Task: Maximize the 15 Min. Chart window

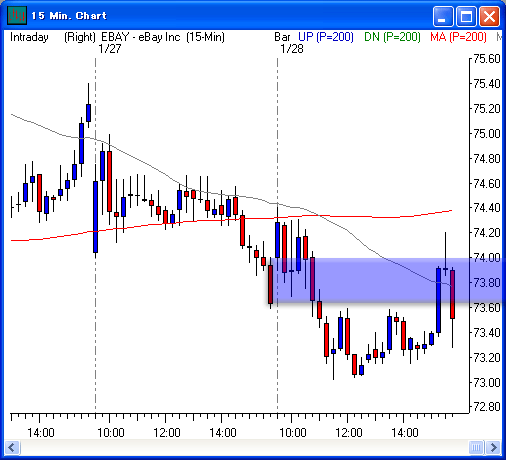Action: pyautogui.click(x=466, y=16)
